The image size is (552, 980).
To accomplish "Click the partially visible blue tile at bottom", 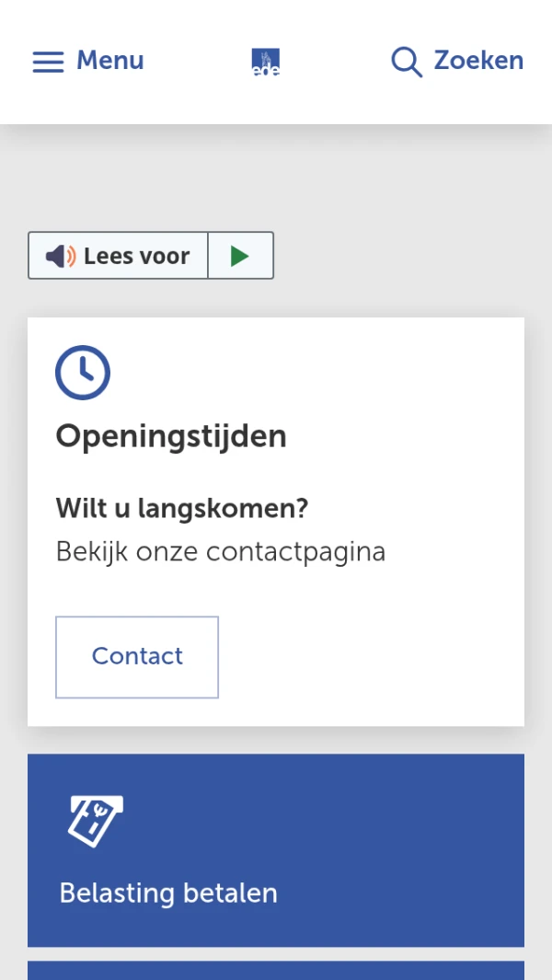I will [x=276, y=970].
